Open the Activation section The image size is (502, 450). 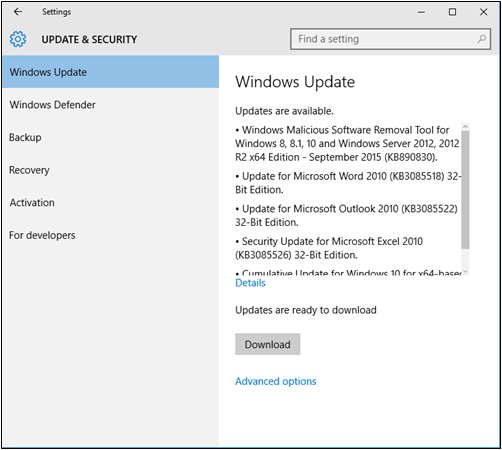click(x=110, y=203)
